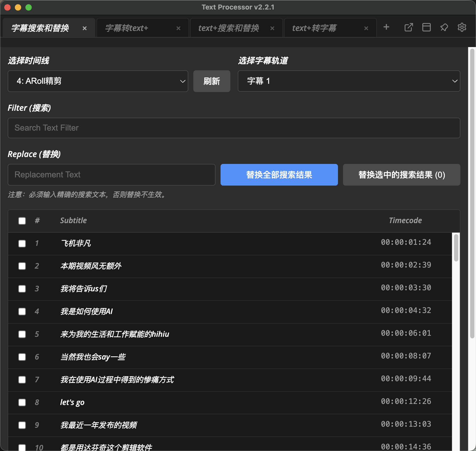476x451 pixels.
Task: Open the 字幕 1 track dropdown
Action: coord(349,81)
